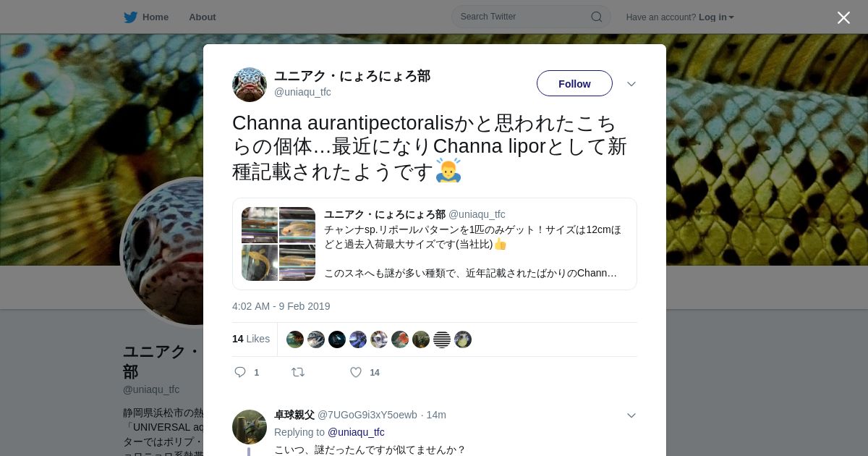Open the About menu item
Viewport: 868px width, 456px height.
[x=203, y=17]
